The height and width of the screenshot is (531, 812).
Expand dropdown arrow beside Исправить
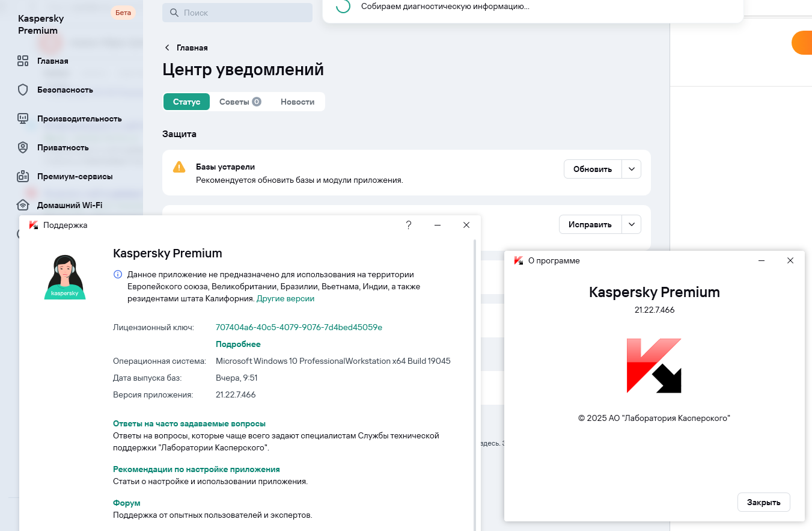click(632, 224)
